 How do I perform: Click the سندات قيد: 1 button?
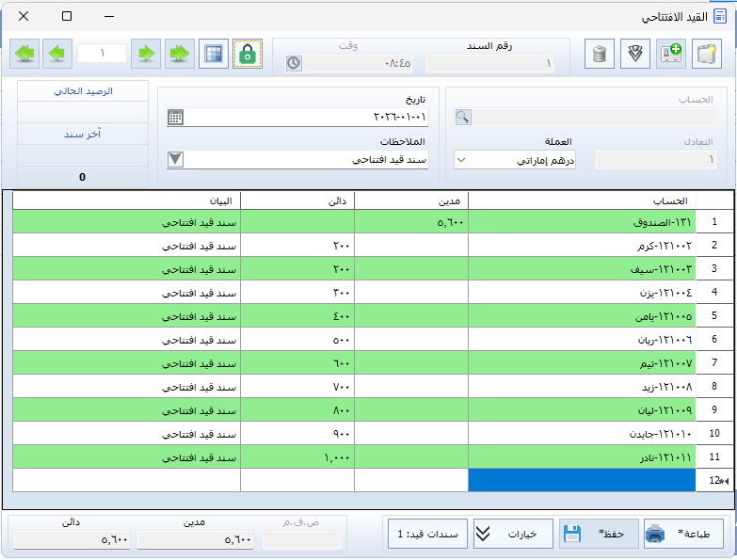[x=426, y=534]
